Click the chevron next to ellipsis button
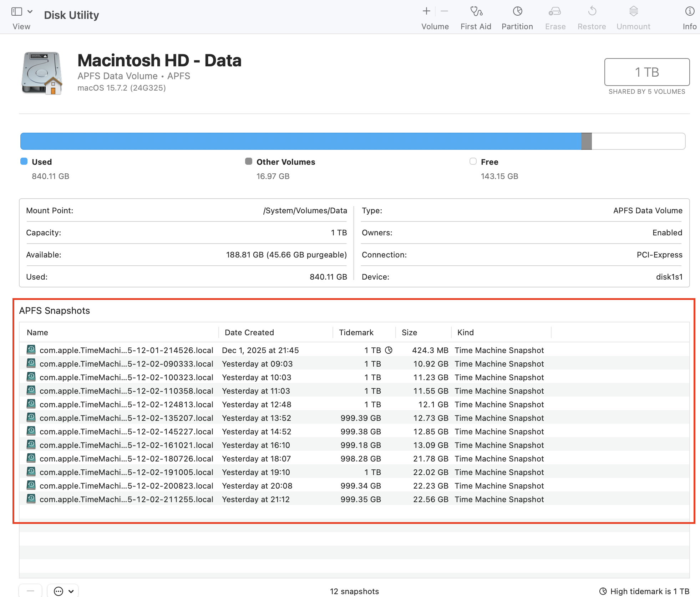This screenshot has width=700, height=597. pyautogui.click(x=71, y=591)
